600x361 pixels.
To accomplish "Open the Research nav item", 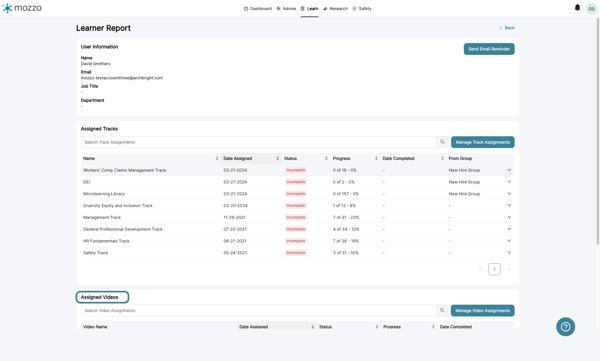I will pos(336,8).
